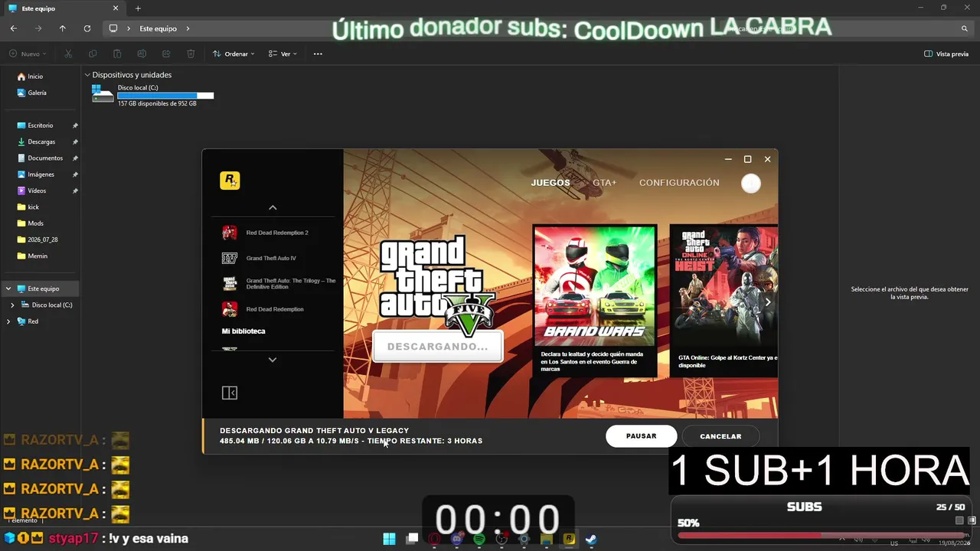The width and height of the screenshot is (980, 551).
Task: Open the launcher user profile avatar
Action: coord(751,183)
